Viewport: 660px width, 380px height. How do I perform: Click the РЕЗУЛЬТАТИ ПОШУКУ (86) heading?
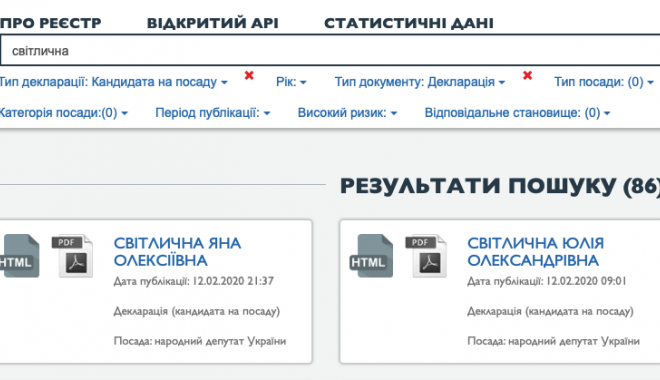(x=500, y=186)
